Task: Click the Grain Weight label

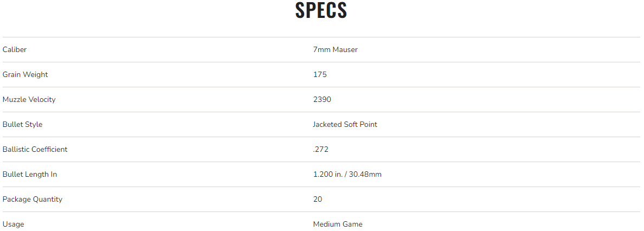Action: [x=25, y=74]
